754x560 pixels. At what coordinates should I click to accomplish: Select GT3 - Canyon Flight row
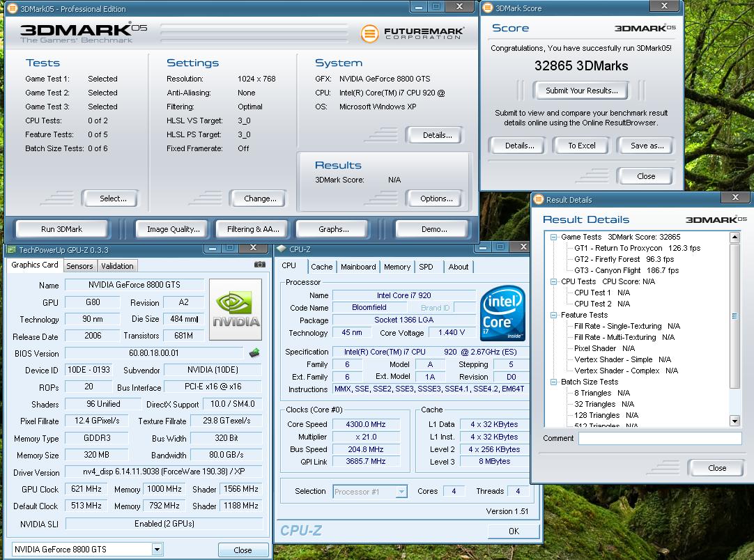(x=626, y=270)
